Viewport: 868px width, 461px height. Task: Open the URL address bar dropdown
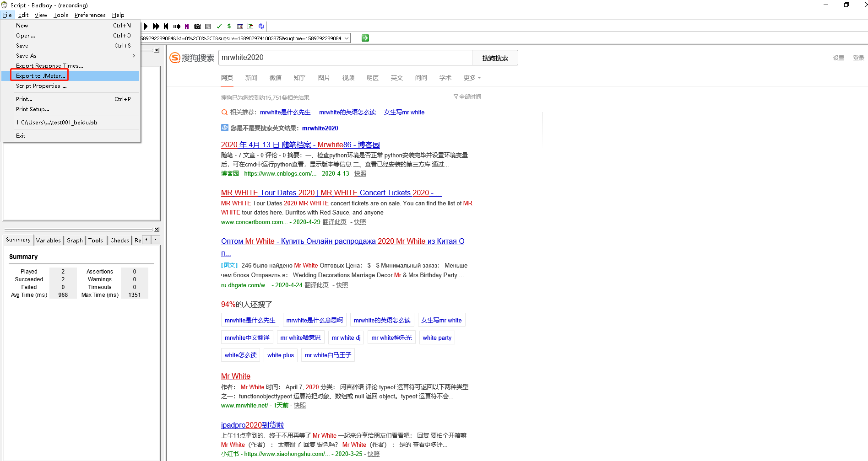point(347,38)
